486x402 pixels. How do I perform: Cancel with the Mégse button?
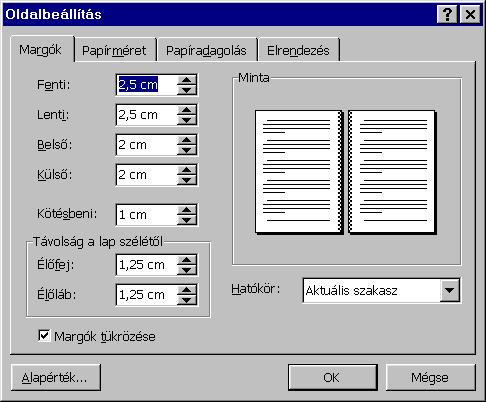tap(430, 377)
